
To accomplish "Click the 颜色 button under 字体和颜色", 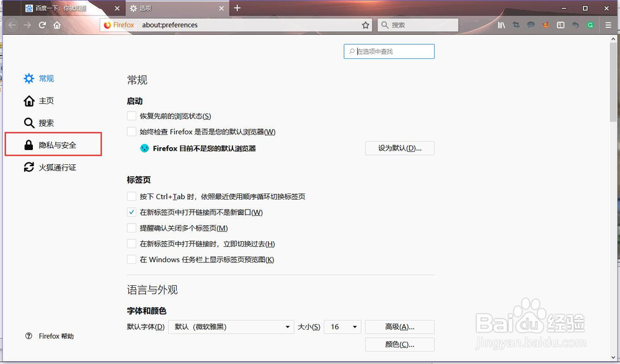I will coord(399,344).
